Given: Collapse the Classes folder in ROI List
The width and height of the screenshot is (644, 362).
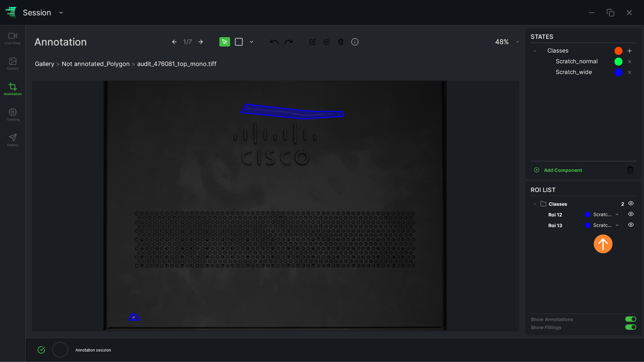Looking at the screenshot, I should point(535,204).
